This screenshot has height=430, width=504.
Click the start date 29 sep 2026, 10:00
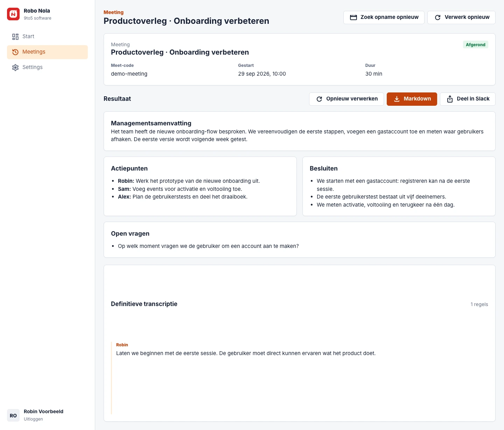pos(262,74)
